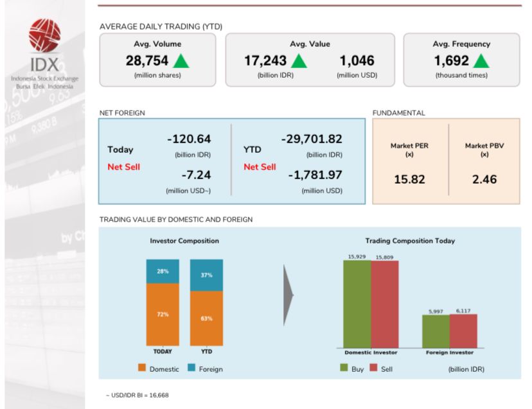This screenshot has width=532, height=409.
Task: Click the green up triangle beside Avg. Frequency 1,692
Action: pos(481,62)
